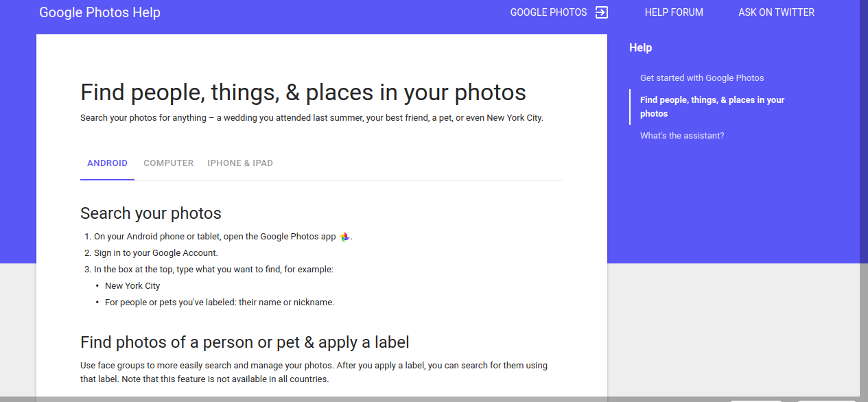Click the 'Search your photos' section heading
The height and width of the screenshot is (402, 868).
pos(151,213)
